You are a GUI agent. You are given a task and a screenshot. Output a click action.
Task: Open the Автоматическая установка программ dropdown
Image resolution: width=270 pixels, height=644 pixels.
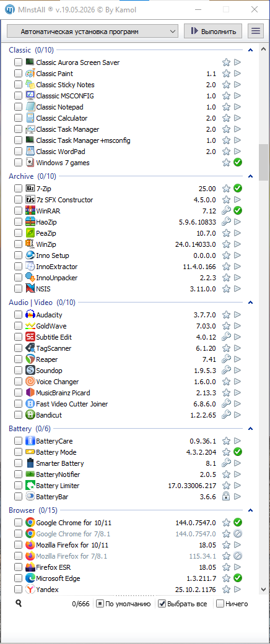(92, 31)
